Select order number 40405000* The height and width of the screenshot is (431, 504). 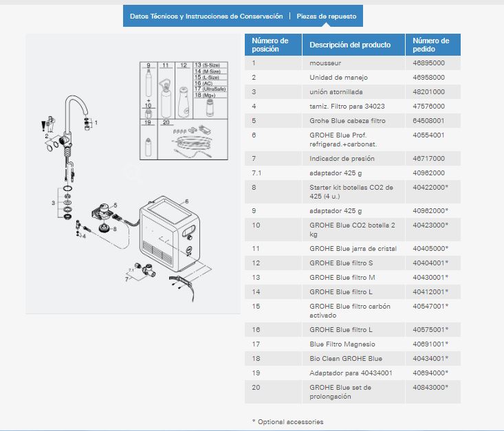point(430,249)
